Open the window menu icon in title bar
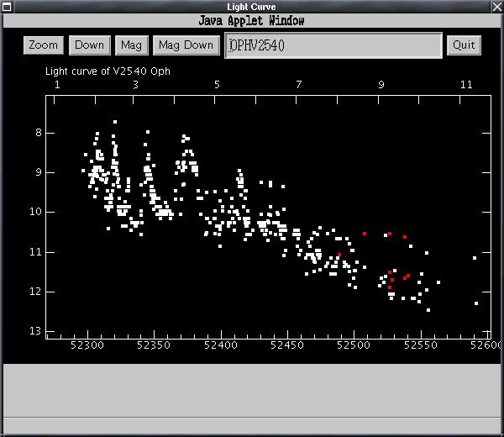 [x=8, y=7]
